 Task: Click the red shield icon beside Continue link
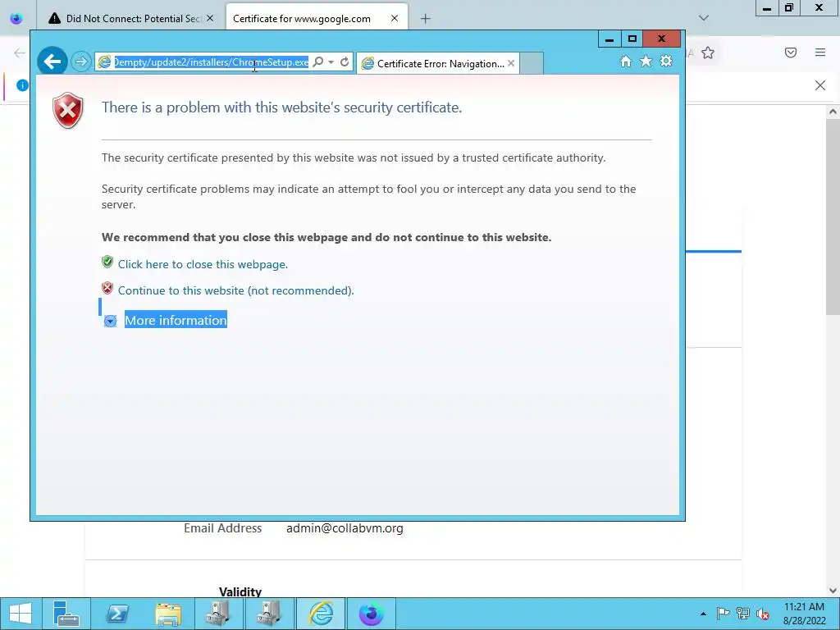(107, 288)
